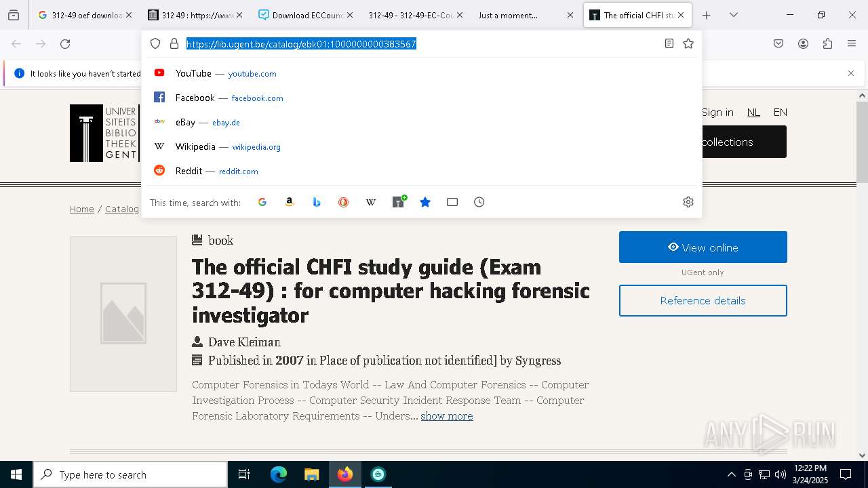The height and width of the screenshot is (488, 868).
Task: Search with Wikipedia this time
Action: [371, 202]
